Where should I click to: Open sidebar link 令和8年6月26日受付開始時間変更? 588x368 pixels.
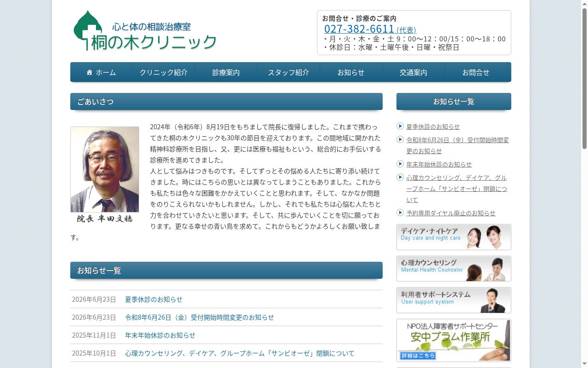458,145
